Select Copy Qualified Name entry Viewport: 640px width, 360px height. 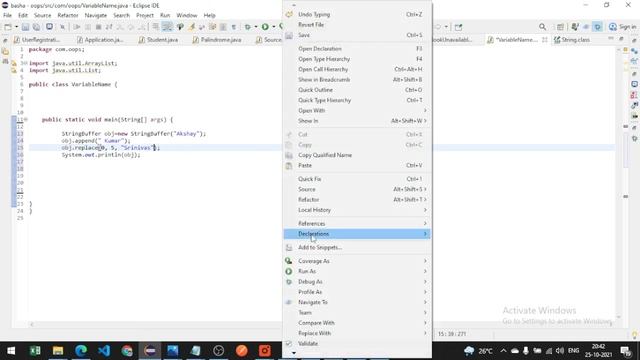click(x=357, y=155)
